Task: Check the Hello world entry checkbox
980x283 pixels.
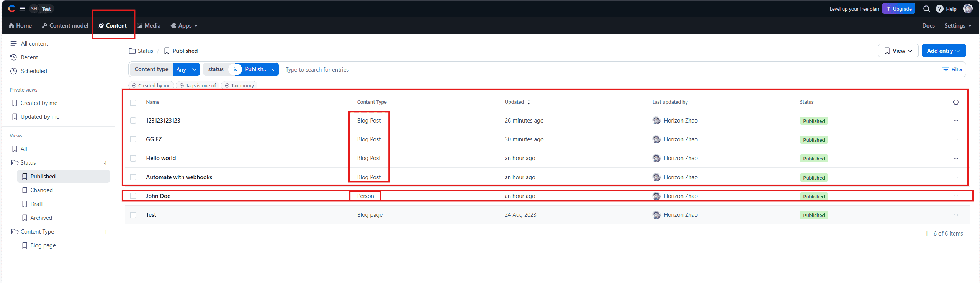Action: coord(133,158)
